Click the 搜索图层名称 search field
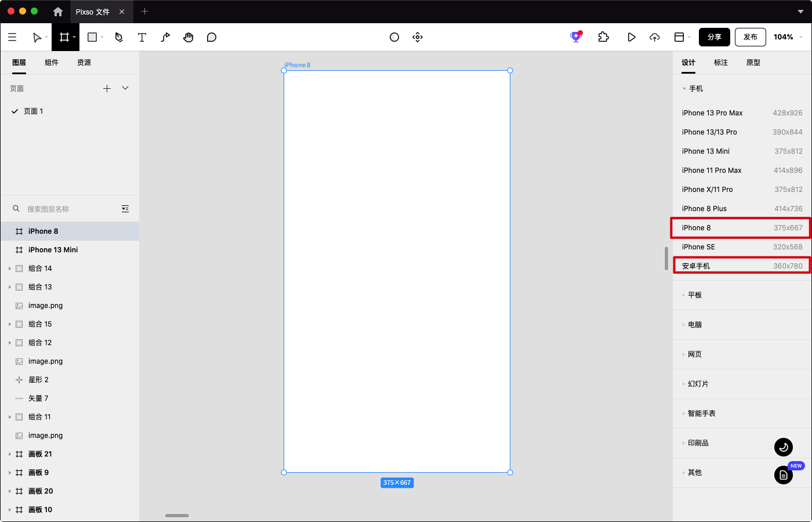The image size is (812, 522). [x=70, y=209]
